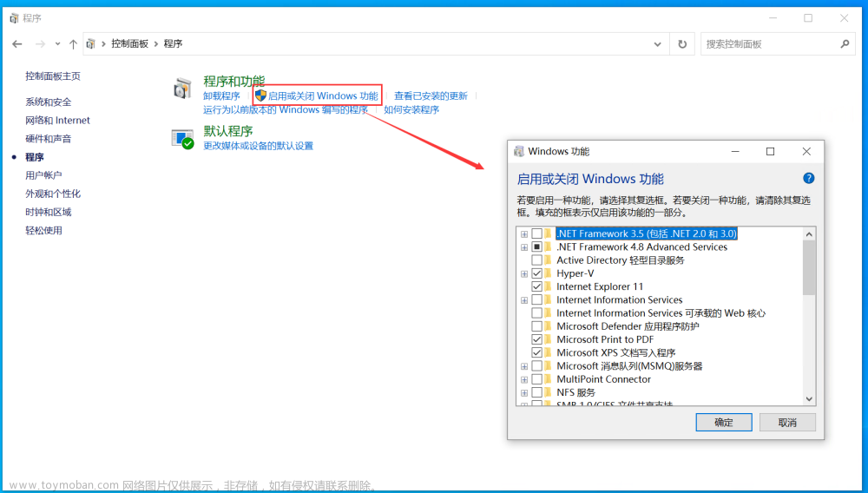Click the magnifier search icon
This screenshot has height=493, width=868.
[845, 43]
